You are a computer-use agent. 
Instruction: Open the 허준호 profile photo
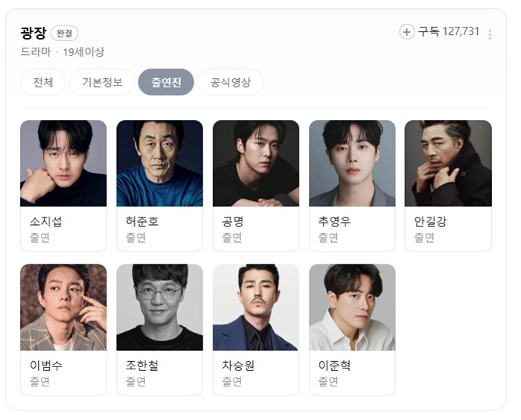coord(159,163)
